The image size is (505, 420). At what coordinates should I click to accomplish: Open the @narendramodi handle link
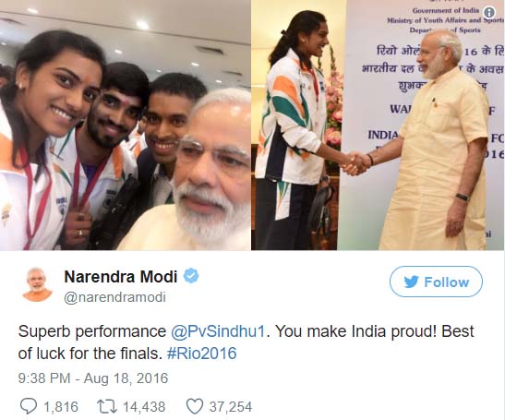pyautogui.click(x=115, y=297)
